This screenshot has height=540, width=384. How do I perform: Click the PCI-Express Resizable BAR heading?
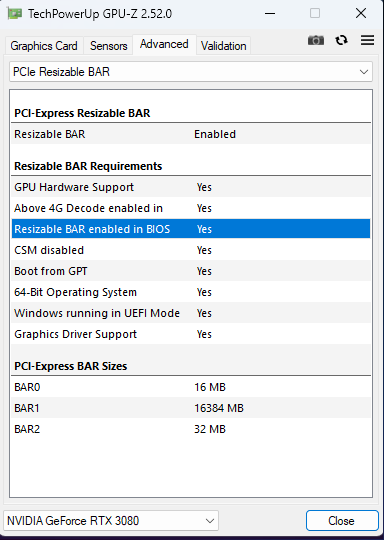click(82, 113)
